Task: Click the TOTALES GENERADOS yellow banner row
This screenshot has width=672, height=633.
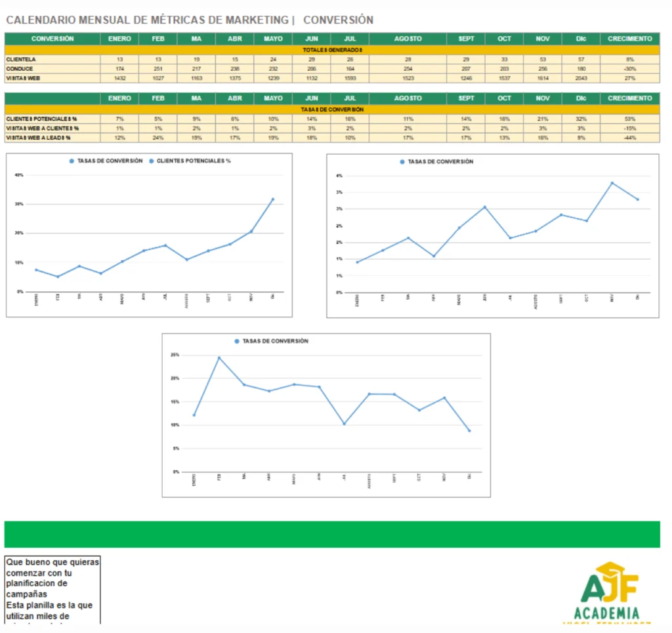Action: (x=332, y=50)
